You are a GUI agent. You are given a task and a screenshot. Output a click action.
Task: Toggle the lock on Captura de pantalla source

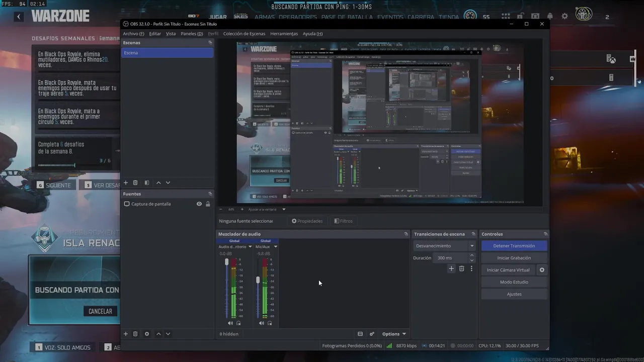pos(208,204)
